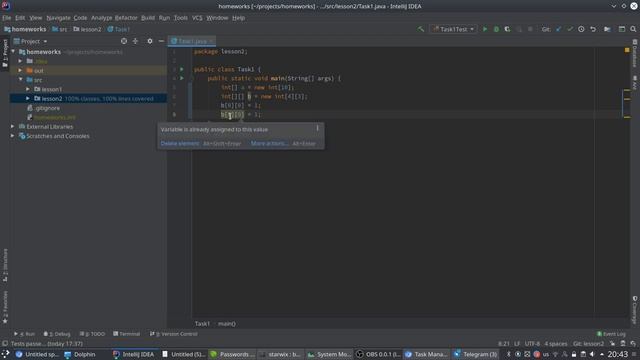Viewport: 640px width, 360px height.
Task: Run with Coverage from the toolbar
Action: [x=507, y=29]
